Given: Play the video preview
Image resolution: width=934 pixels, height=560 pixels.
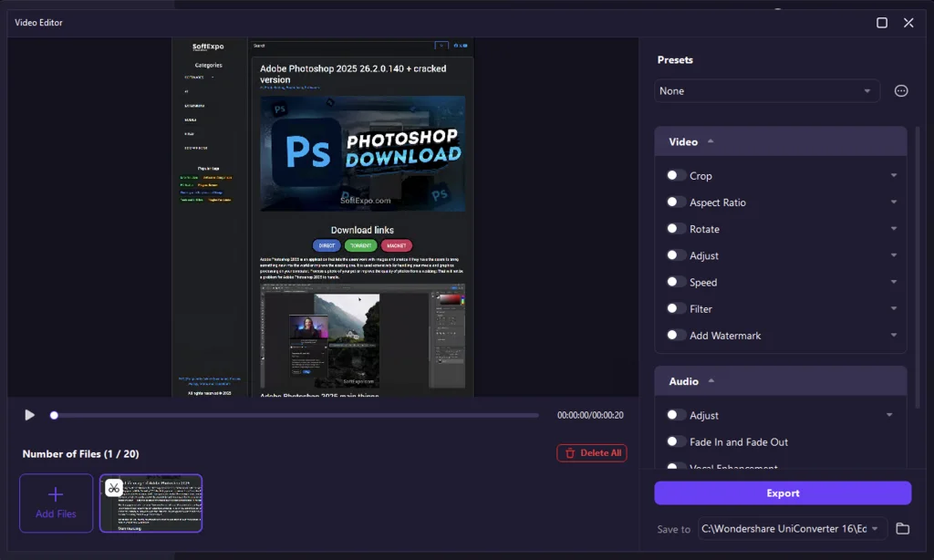Looking at the screenshot, I should pos(29,415).
